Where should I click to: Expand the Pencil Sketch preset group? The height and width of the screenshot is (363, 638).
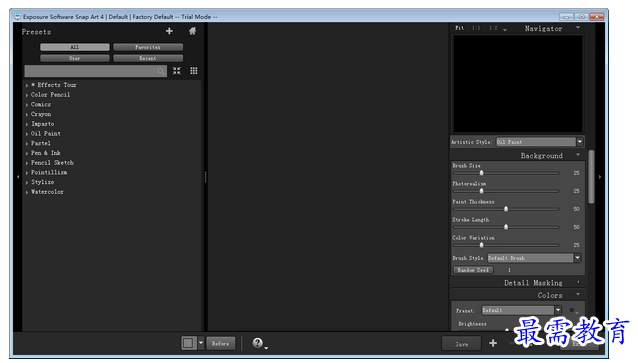(x=27, y=163)
